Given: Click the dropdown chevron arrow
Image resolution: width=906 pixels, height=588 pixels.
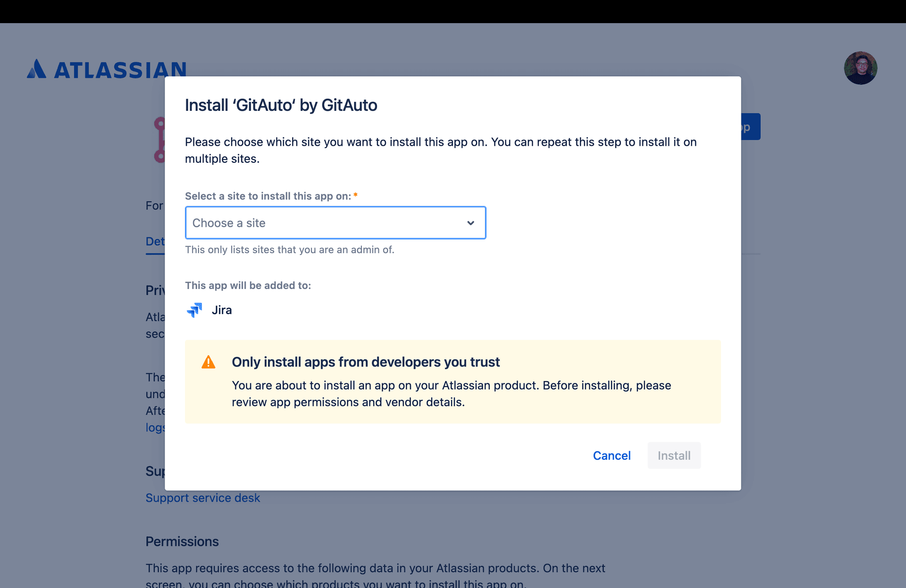Looking at the screenshot, I should pos(470,223).
